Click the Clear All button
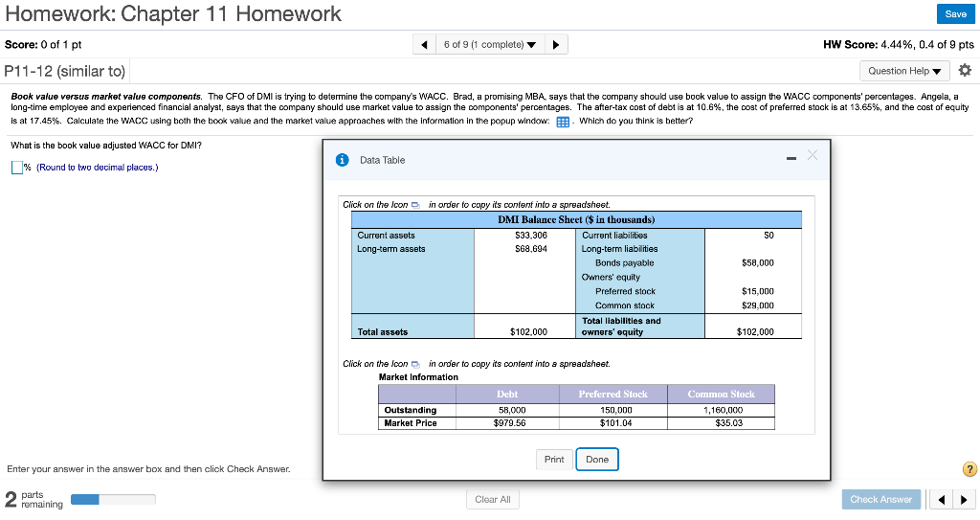Image resolution: width=980 pixels, height=520 pixels. [x=493, y=499]
